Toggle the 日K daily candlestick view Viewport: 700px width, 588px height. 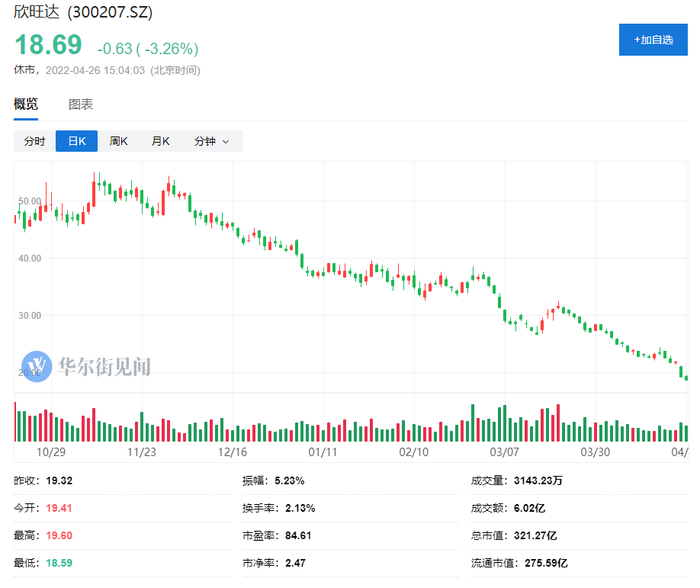77,141
